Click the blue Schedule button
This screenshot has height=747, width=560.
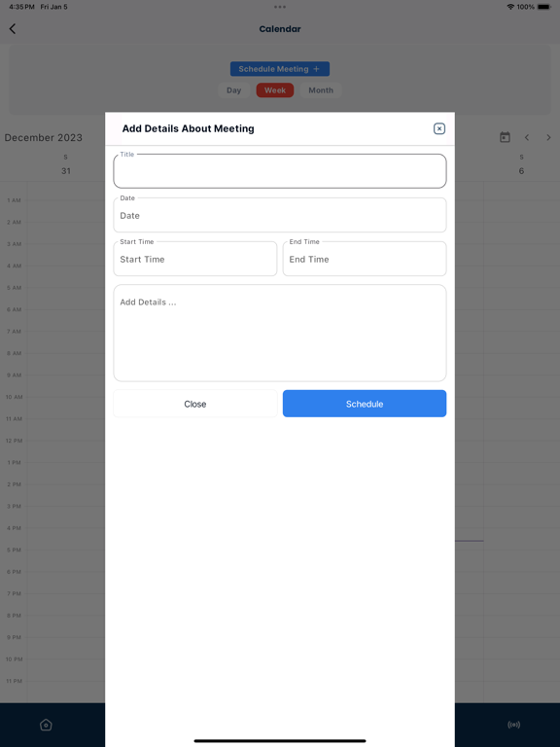tap(365, 404)
